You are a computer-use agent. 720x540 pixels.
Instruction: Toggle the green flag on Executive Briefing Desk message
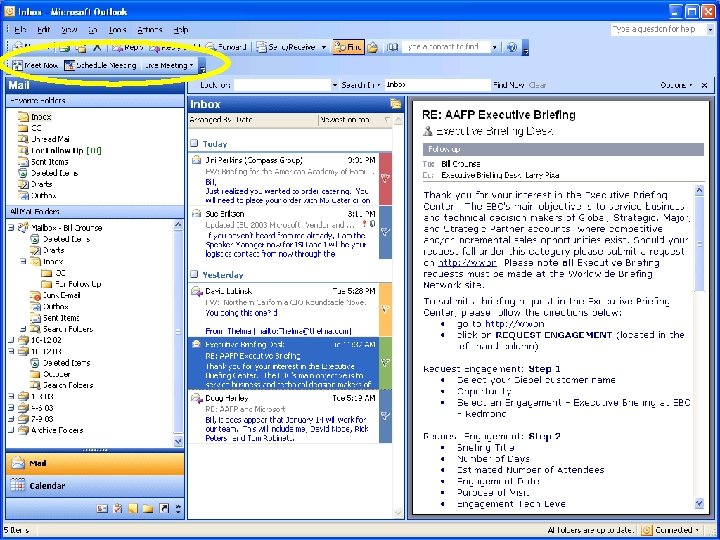[x=385, y=363]
